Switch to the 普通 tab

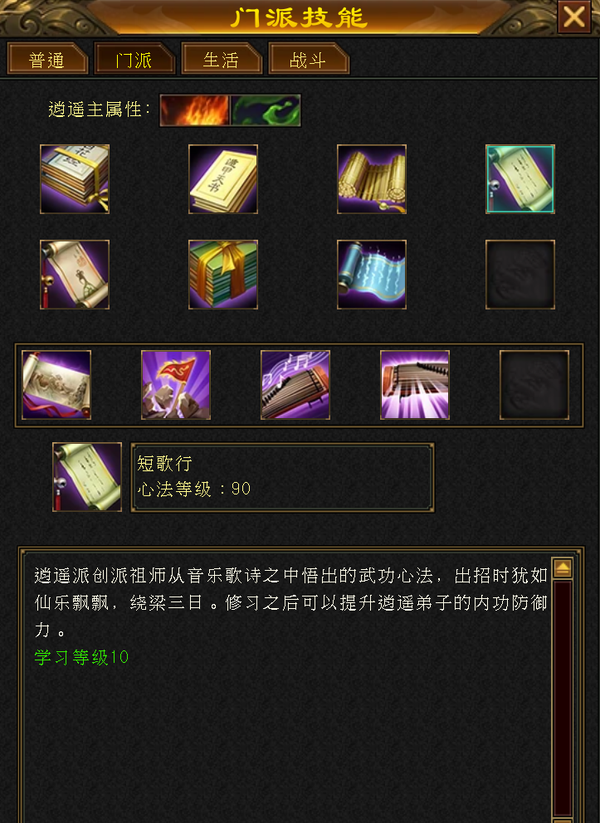pos(47,58)
